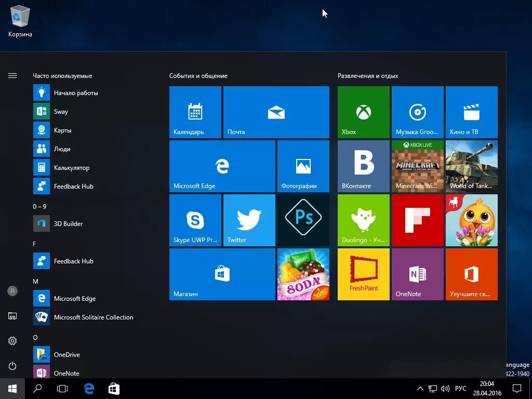Jump to the letter M section header
Viewport: 532px width, 399px height.
click(36, 281)
